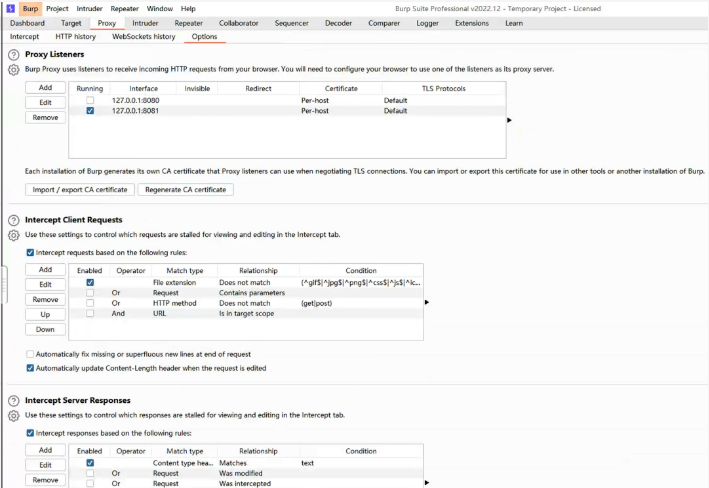Check Automatically fix missing new lines option
709x488 pixels.
pos(30,354)
